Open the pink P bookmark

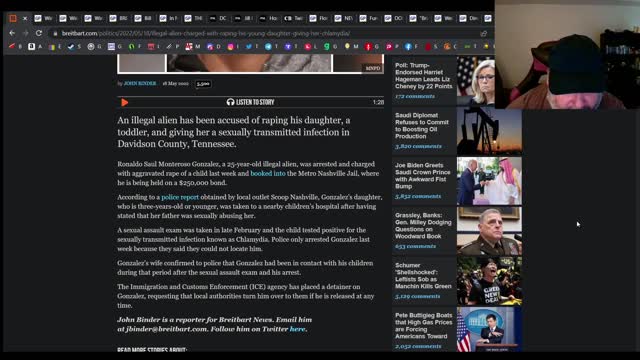point(389,47)
